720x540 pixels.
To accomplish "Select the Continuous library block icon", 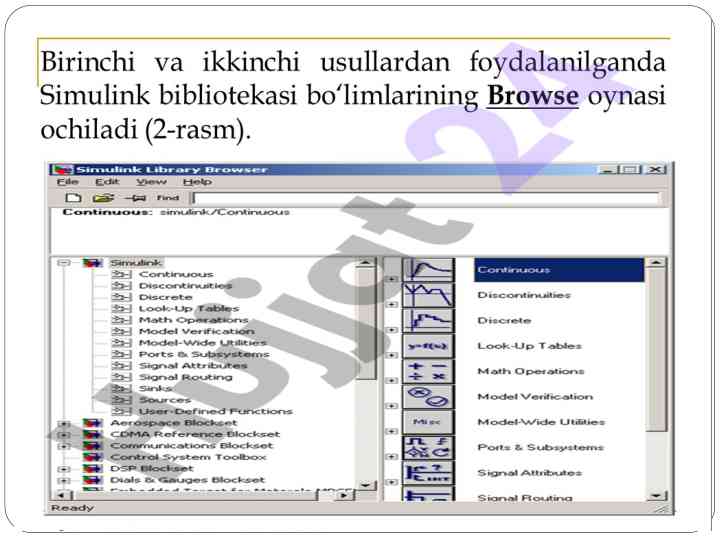I will click(x=427, y=270).
